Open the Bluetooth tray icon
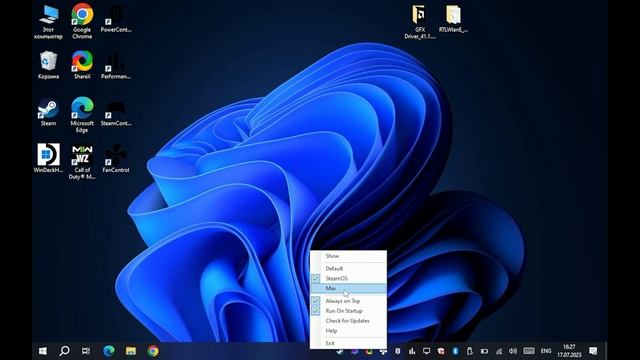 pyautogui.click(x=456, y=351)
